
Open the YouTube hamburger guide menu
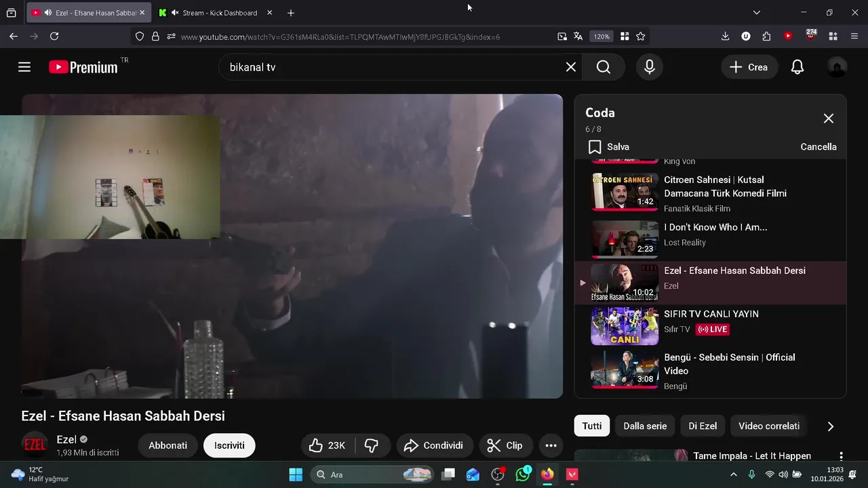(x=24, y=67)
